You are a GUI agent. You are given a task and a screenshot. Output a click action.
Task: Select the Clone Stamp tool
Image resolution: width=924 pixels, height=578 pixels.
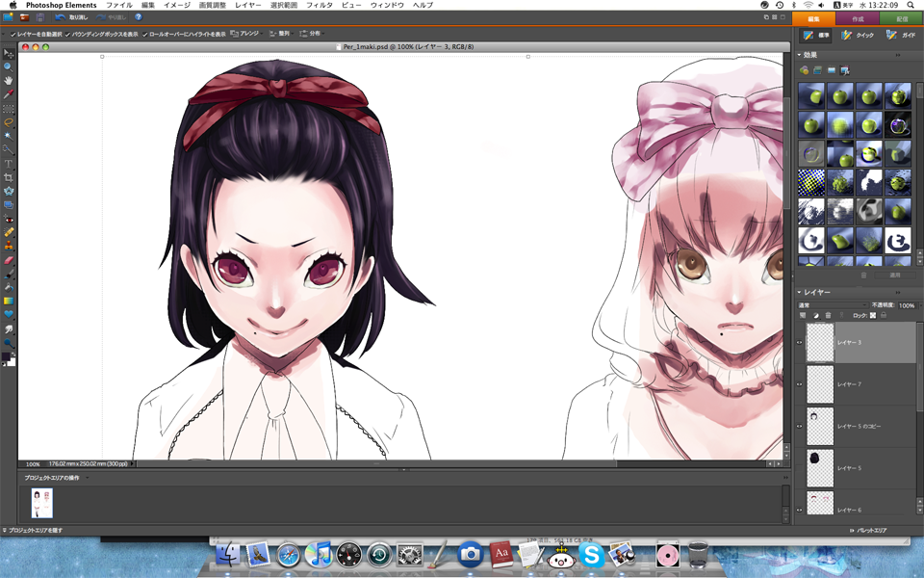[9, 246]
